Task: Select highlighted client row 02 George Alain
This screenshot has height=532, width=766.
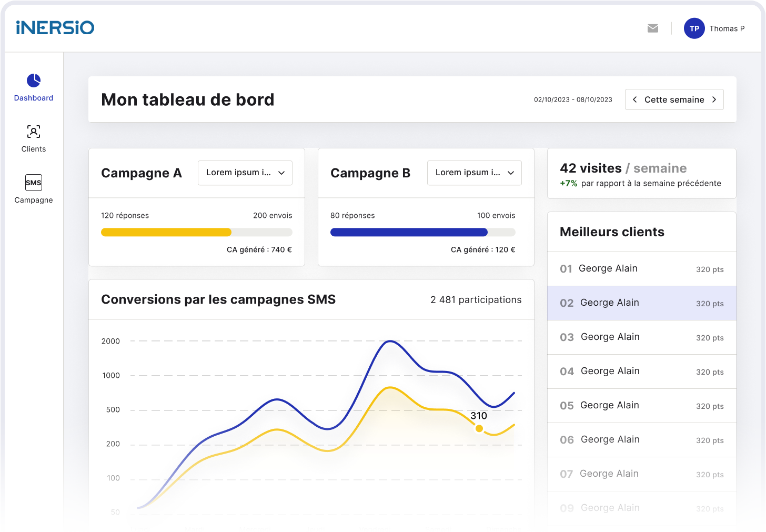Action: tap(641, 303)
